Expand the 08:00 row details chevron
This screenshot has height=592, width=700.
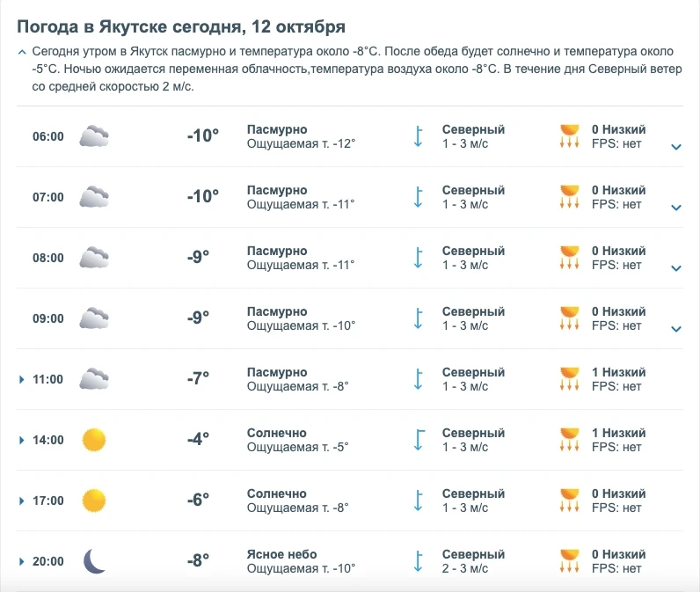[676, 268]
